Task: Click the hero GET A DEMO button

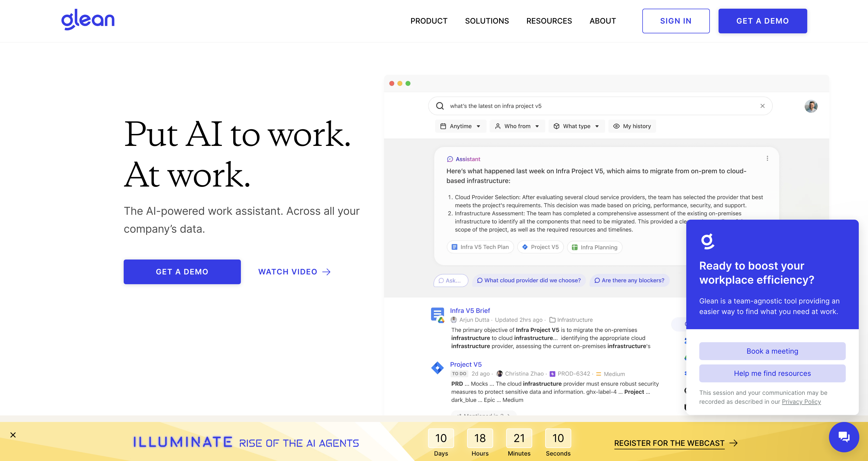Action: (182, 272)
